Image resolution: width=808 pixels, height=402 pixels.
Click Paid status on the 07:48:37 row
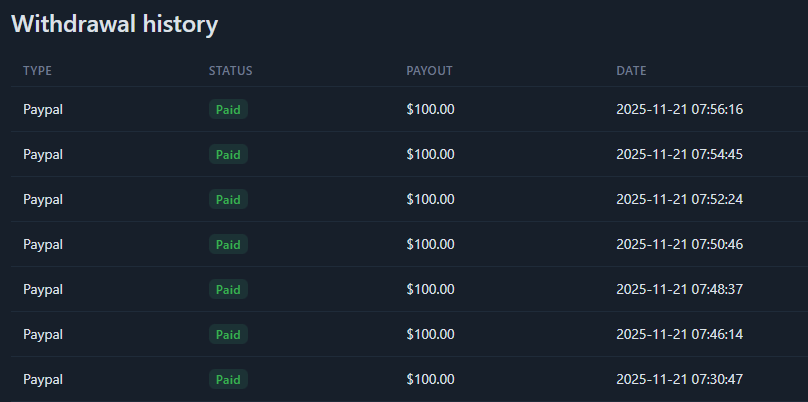coord(228,289)
